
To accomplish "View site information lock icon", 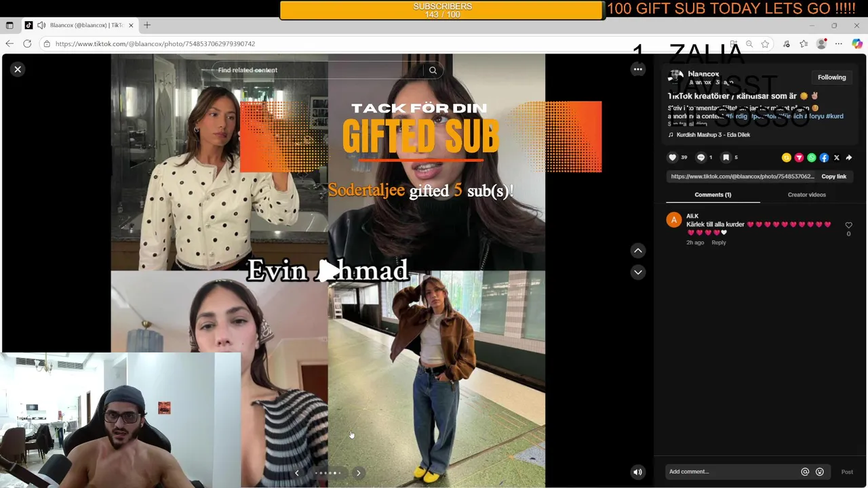I will (x=46, y=43).
